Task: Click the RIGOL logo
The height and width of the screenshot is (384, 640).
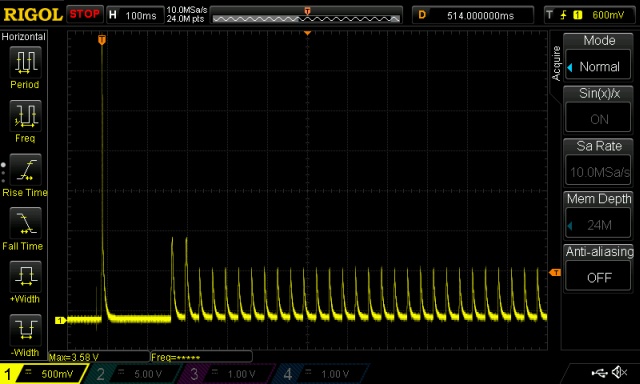Action: (x=33, y=15)
